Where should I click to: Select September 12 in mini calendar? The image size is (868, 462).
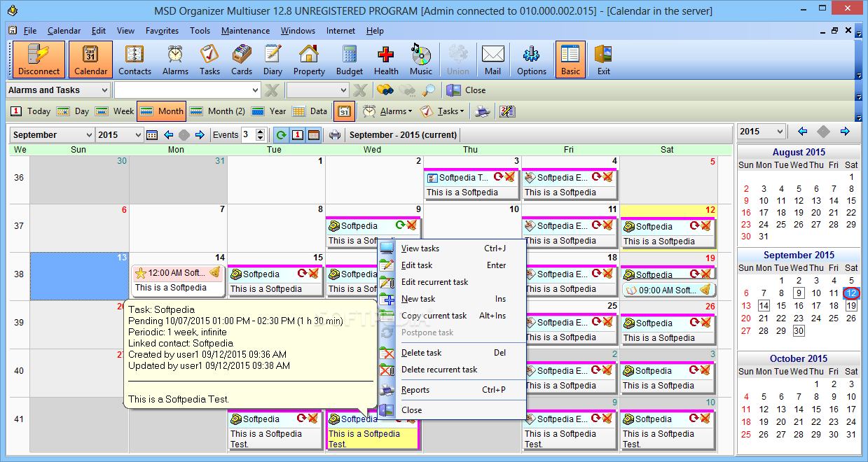851,293
